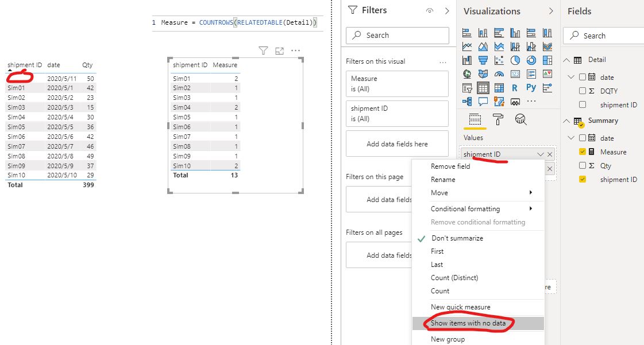Viewport: 644px width, 345px height.
Task: Select the Table visual icon
Action: pyautogui.click(x=483, y=88)
